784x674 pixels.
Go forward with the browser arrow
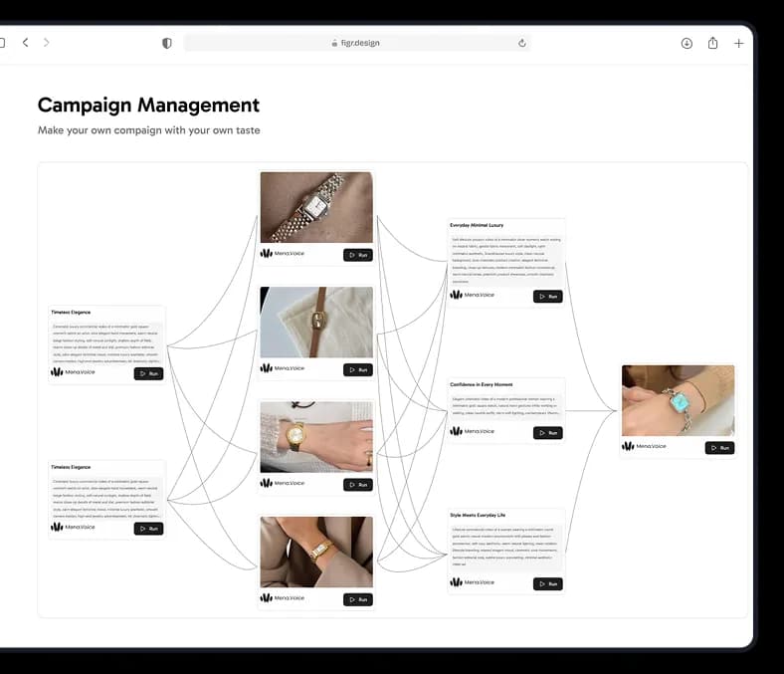point(47,43)
